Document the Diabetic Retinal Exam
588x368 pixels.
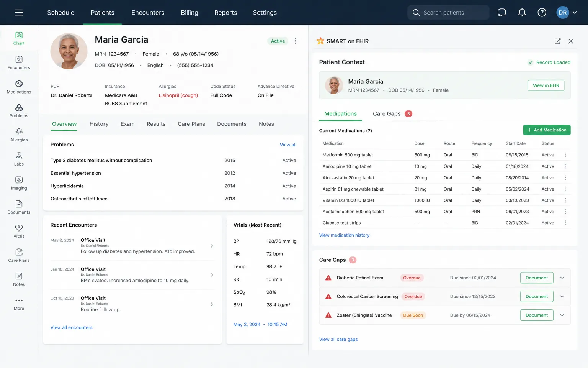pos(537,278)
